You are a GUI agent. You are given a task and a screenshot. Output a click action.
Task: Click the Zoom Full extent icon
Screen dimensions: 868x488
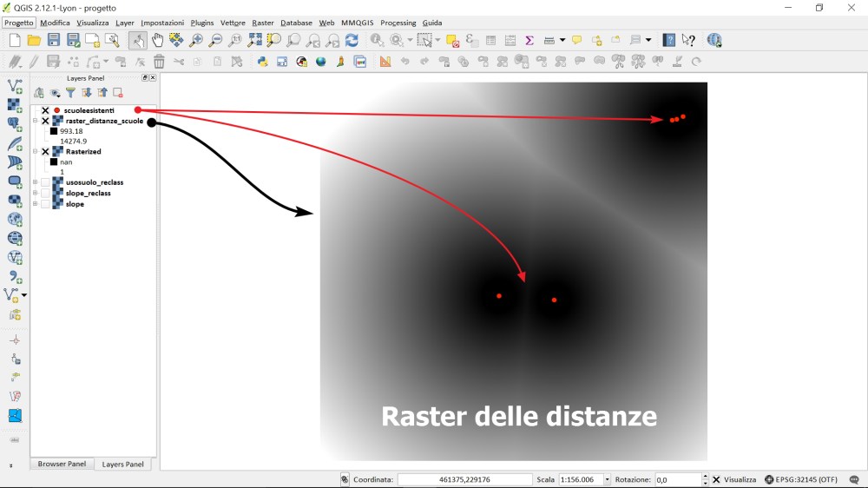[254, 40]
